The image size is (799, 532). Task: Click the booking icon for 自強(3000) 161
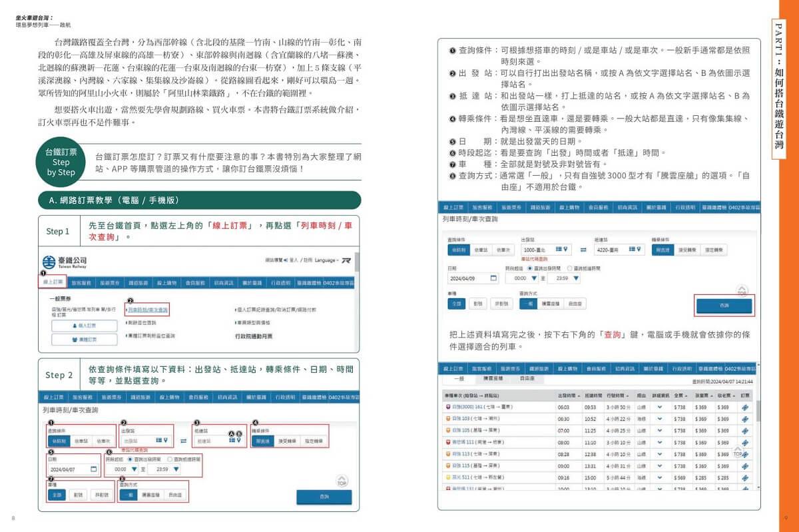pyautogui.click(x=745, y=407)
